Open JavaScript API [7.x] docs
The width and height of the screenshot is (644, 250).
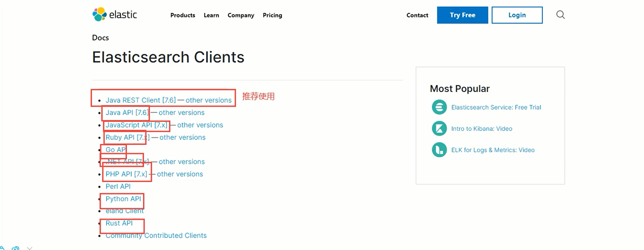tap(136, 125)
